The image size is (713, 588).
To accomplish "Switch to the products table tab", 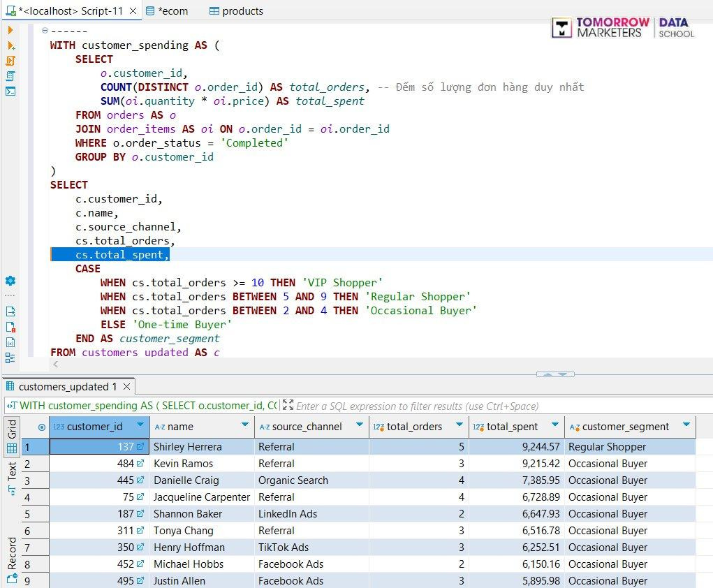I will pyautogui.click(x=237, y=11).
